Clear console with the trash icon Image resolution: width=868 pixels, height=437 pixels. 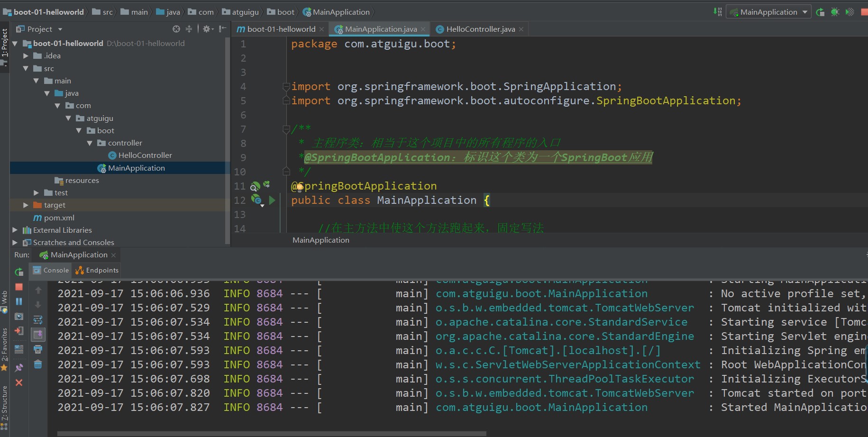point(38,364)
